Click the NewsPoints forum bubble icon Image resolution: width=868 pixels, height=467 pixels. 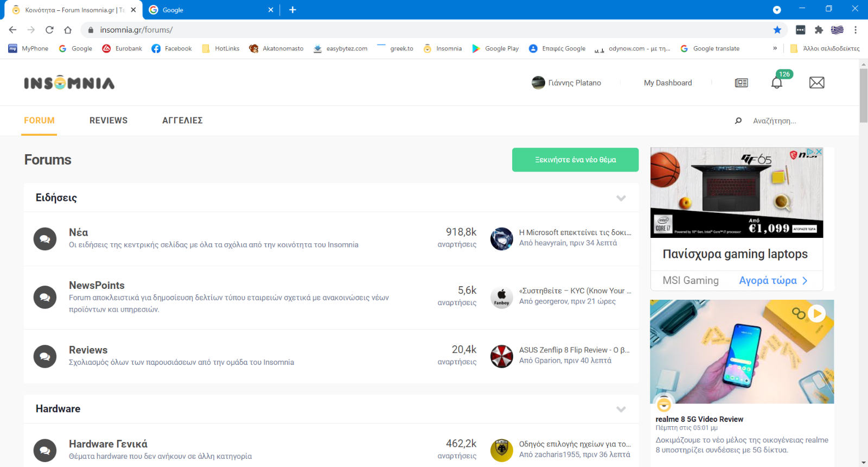pyautogui.click(x=45, y=297)
